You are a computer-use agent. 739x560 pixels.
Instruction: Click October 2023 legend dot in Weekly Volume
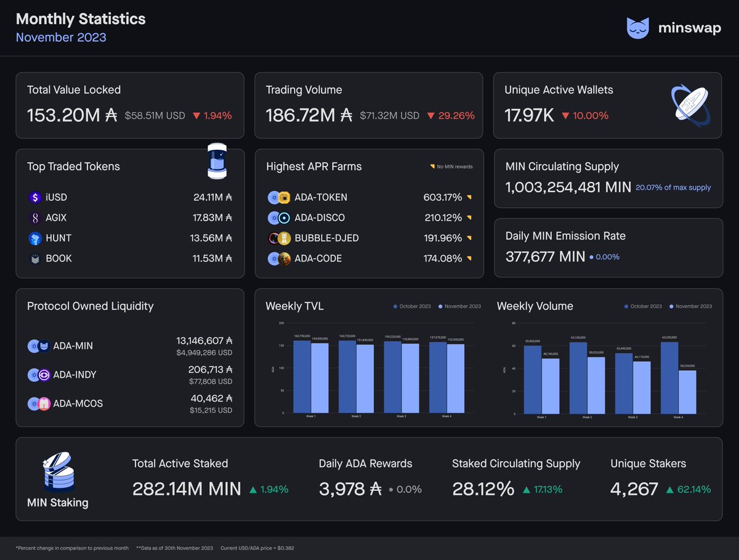627,306
